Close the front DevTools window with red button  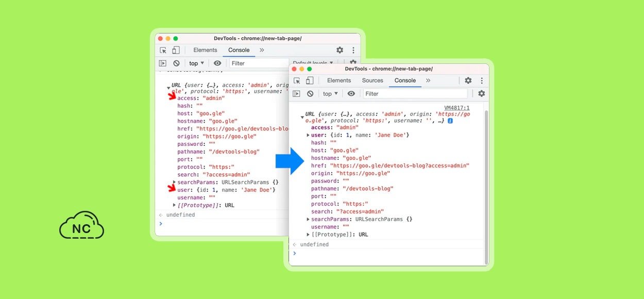click(294, 69)
